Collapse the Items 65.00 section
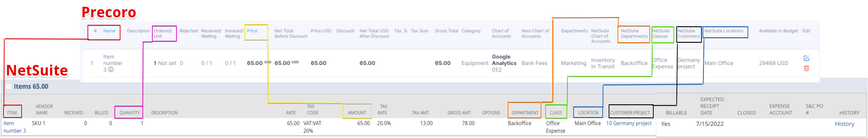The width and height of the screenshot is (868, 138). click(x=9, y=87)
